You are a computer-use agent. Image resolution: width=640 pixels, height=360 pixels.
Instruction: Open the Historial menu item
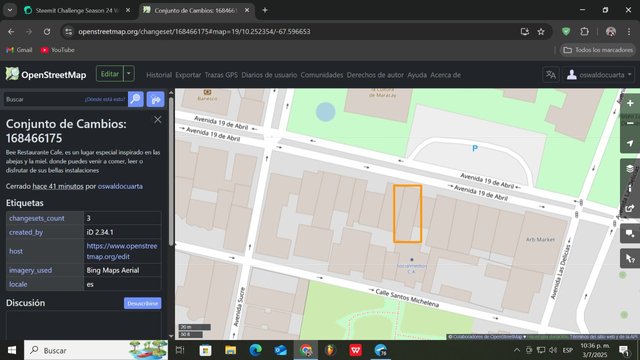point(159,75)
